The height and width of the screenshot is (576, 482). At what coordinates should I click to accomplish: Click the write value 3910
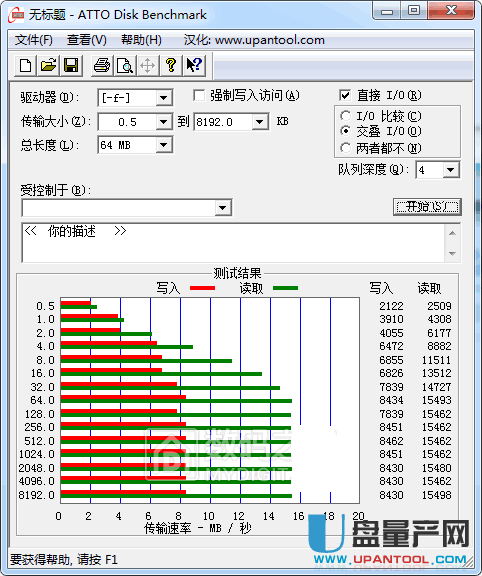point(391,319)
